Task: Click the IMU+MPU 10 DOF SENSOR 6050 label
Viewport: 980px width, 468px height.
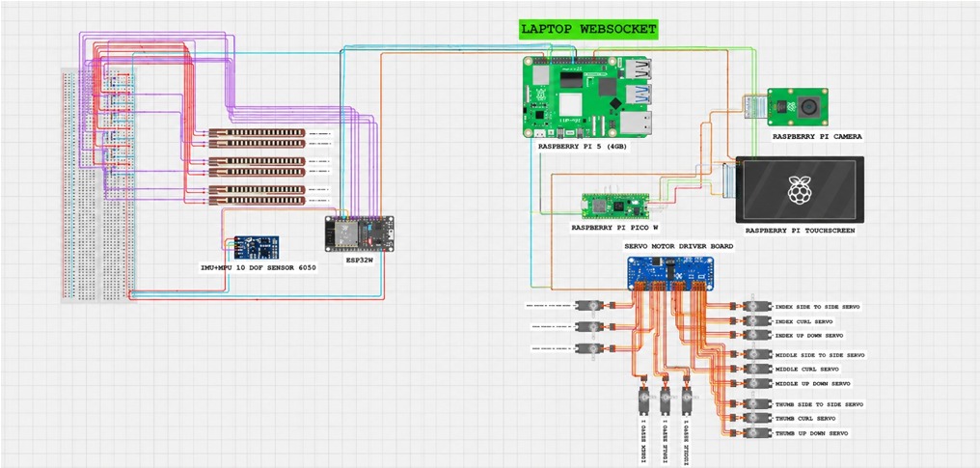Action: [x=259, y=267]
